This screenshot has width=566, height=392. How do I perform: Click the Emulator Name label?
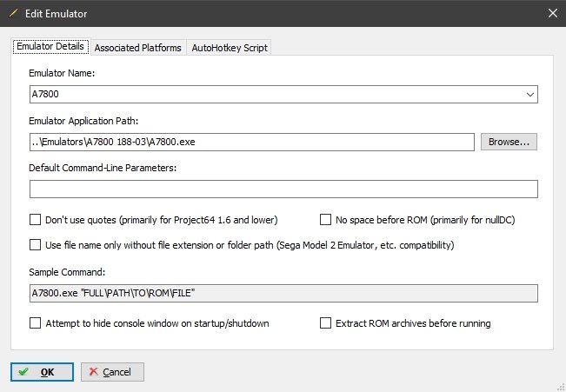tap(62, 73)
